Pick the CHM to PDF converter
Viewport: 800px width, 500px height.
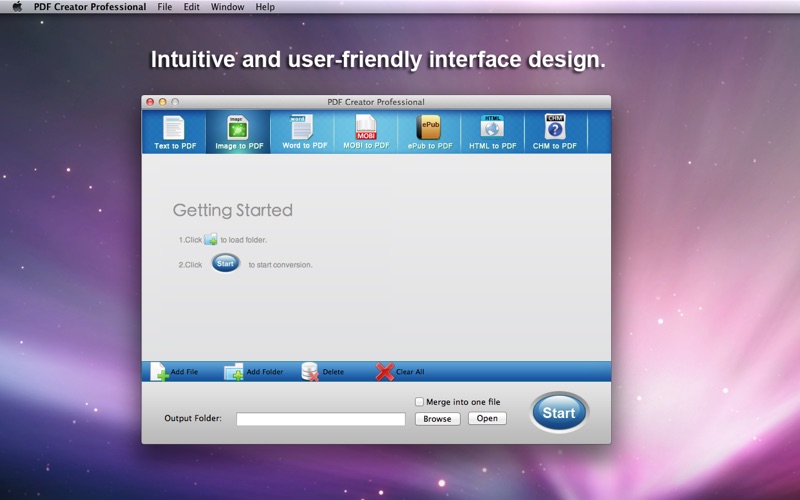pos(555,132)
